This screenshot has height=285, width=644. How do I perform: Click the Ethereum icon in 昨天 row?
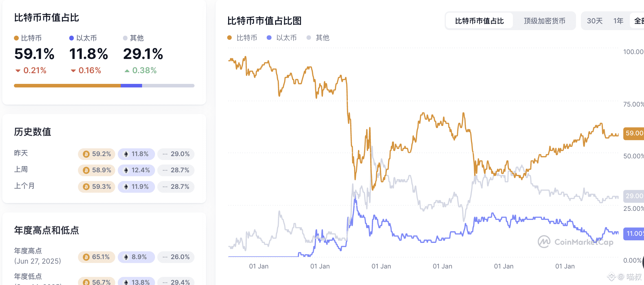(x=126, y=154)
